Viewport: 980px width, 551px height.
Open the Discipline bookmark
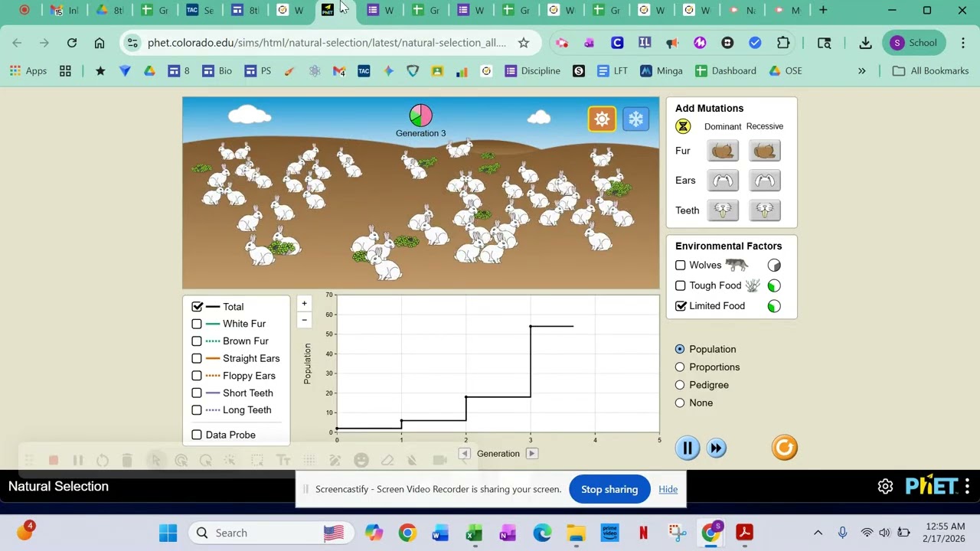tap(533, 70)
